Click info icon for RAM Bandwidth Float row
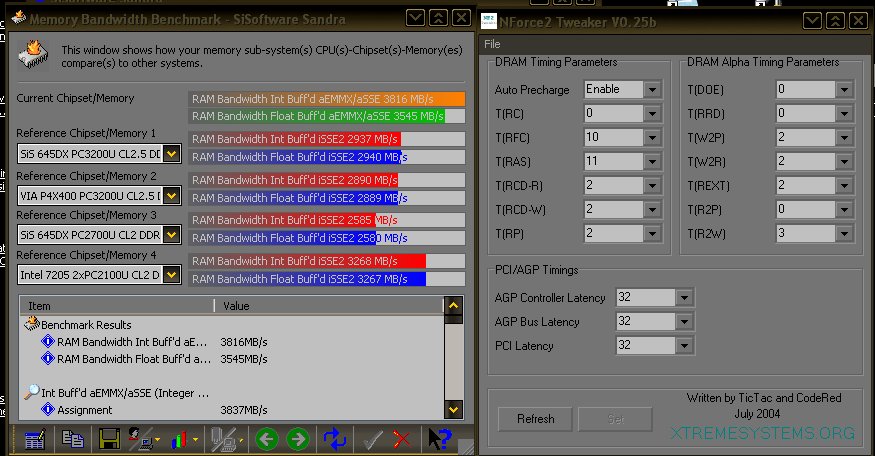 [48, 358]
